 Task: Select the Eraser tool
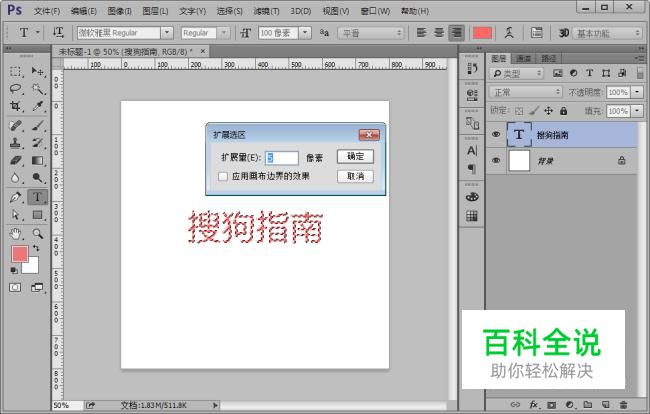(x=15, y=160)
